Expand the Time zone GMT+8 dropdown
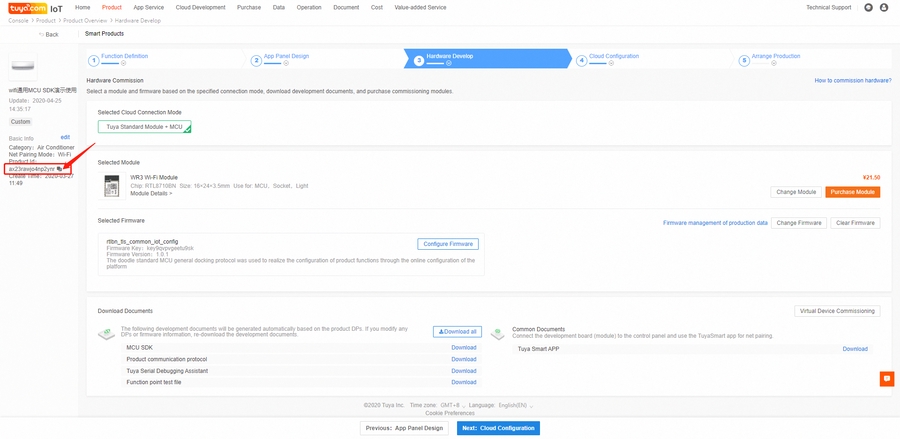 (x=453, y=405)
